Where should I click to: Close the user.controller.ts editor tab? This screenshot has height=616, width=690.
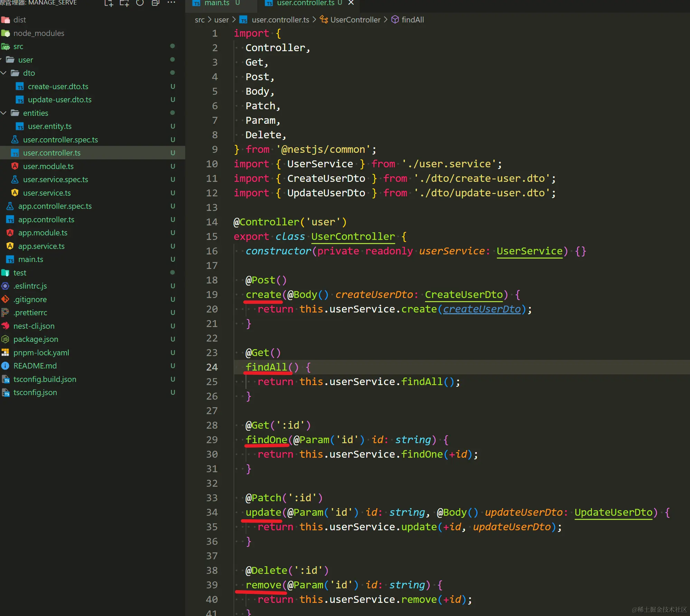351,3
